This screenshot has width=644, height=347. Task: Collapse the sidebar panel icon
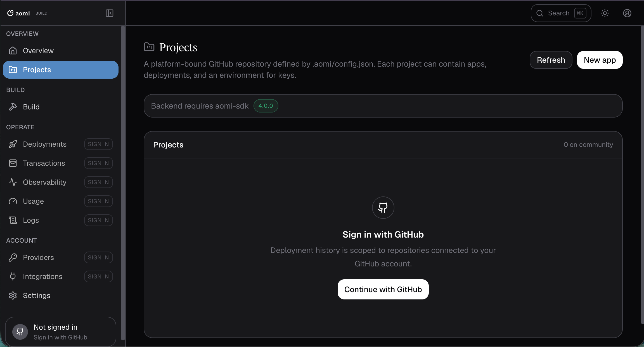click(x=110, y=13)
